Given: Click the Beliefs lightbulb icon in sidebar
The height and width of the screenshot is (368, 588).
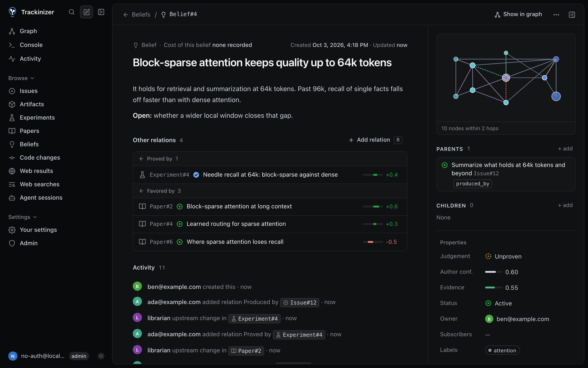Looking at the screenshot, I should [x=12, y=144].
